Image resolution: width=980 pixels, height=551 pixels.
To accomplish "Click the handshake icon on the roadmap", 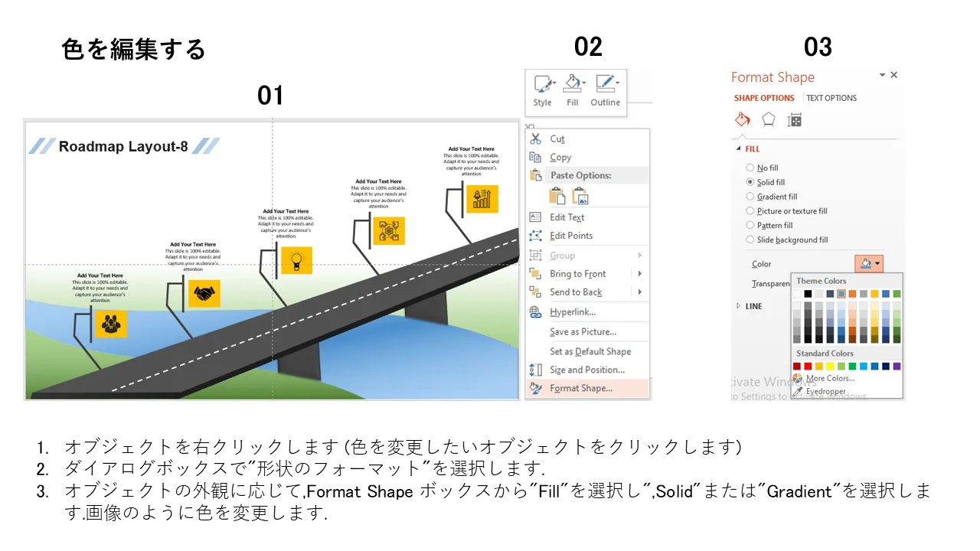I will [204, 294].
